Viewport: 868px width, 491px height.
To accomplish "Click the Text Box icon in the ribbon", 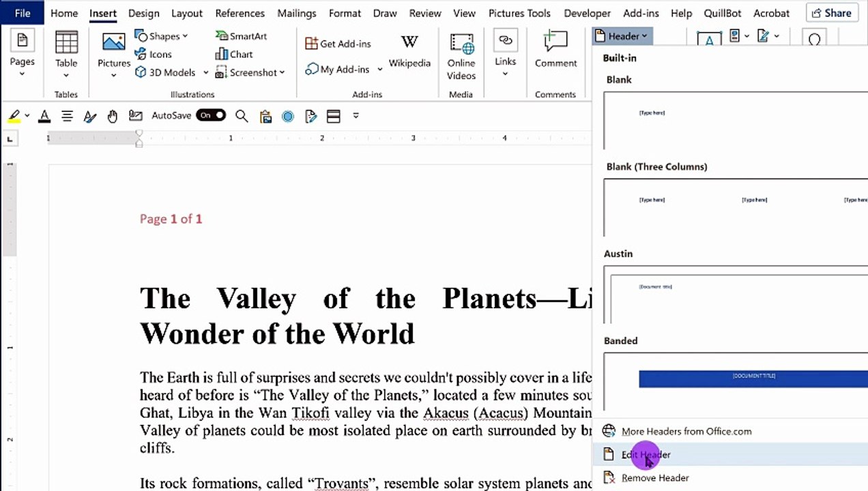I will [x=709, y=39].
